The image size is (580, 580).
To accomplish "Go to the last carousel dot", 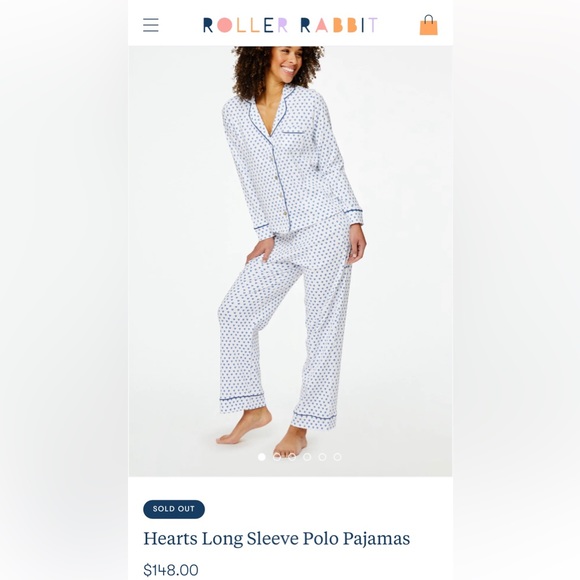I will (x=337, y=457).
